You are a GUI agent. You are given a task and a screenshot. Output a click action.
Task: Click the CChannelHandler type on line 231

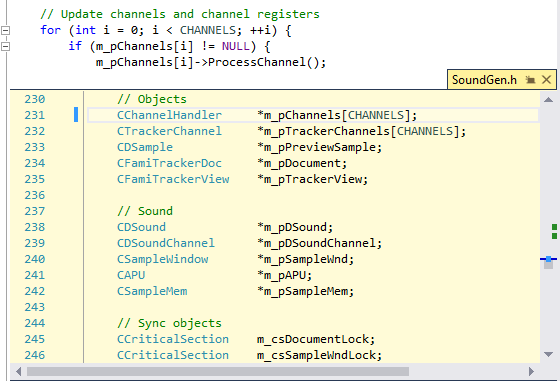[x=169, y=115]
